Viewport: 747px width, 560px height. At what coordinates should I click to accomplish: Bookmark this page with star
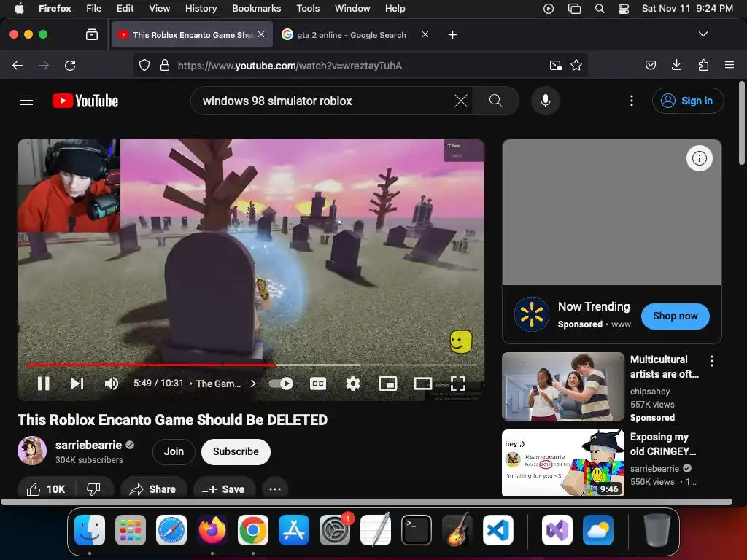coord(576,65)
